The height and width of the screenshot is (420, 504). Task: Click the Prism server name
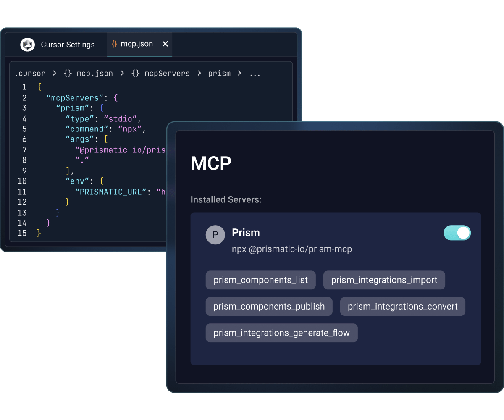pos(246,233)
